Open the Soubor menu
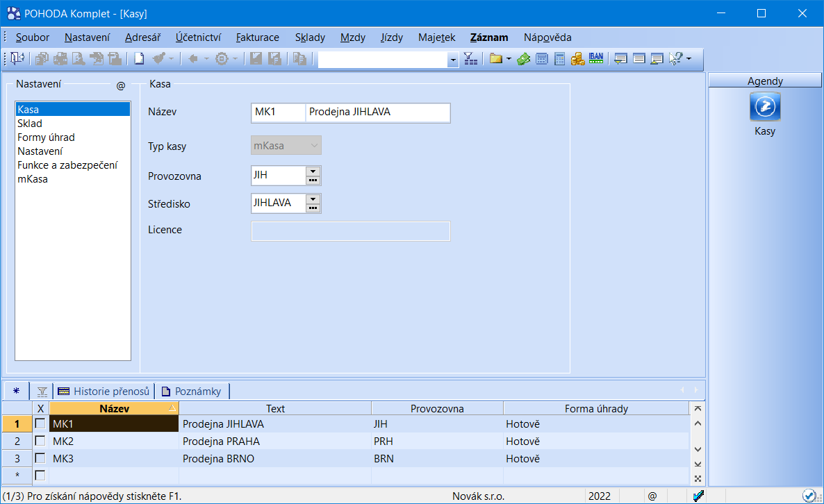Image resolution: width=824 pixels, height=504 pixels. [x=33, y=37]
